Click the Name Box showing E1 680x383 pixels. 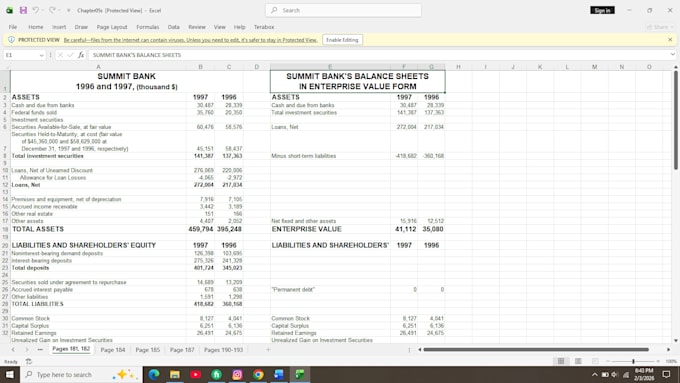tap(21, 55)
